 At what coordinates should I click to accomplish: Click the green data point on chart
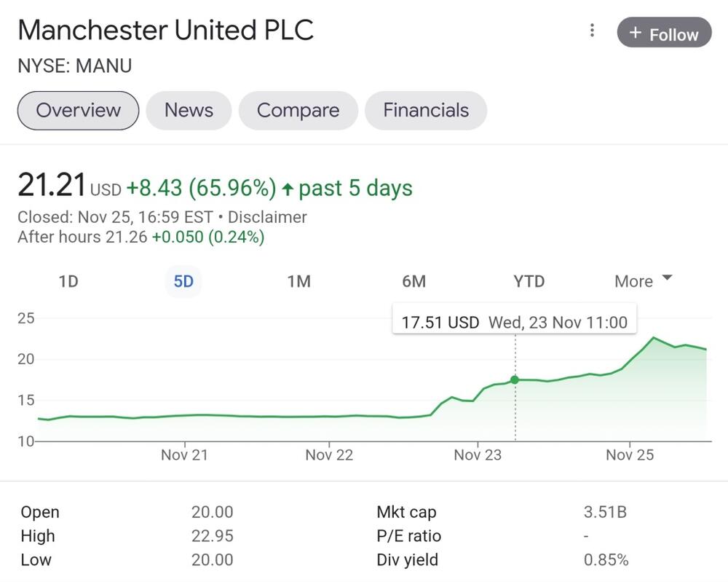coord(515,380)
